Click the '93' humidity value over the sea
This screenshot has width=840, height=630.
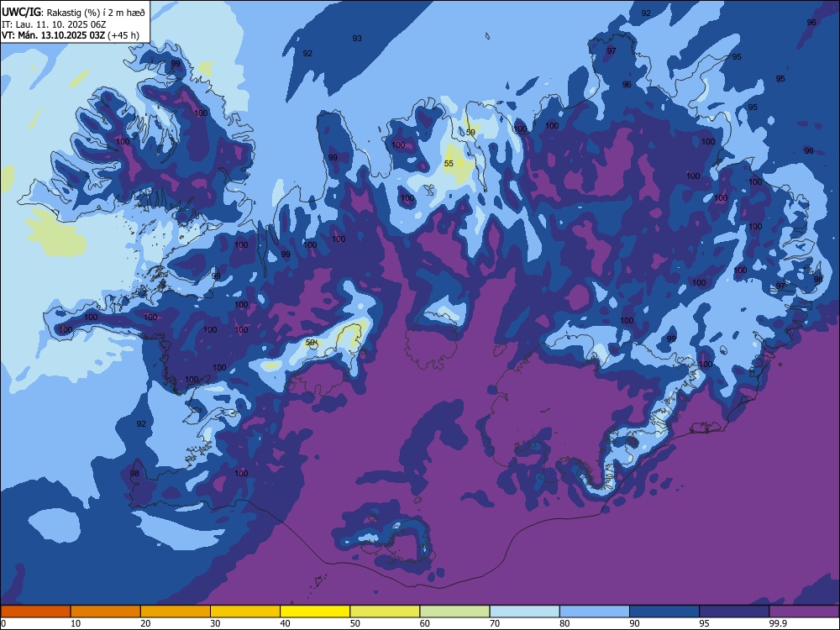point(357,38)
